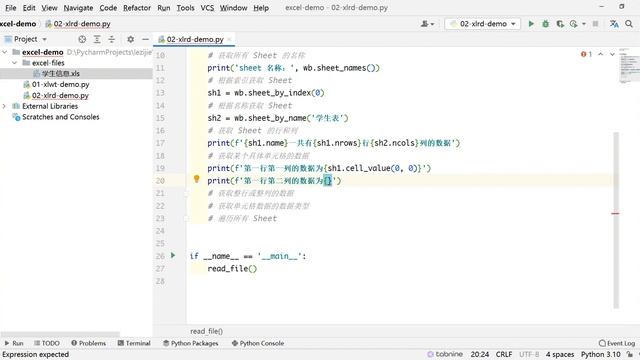Open the user account dropdown arrow
This screenshot has width=640, height=360.
(x=432, y=24)
